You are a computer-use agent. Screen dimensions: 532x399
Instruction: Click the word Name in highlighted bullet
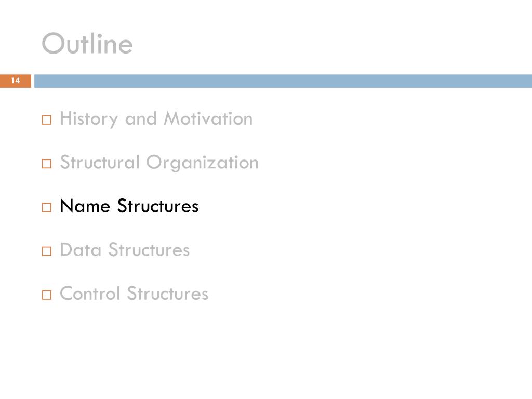coord(85,206)
